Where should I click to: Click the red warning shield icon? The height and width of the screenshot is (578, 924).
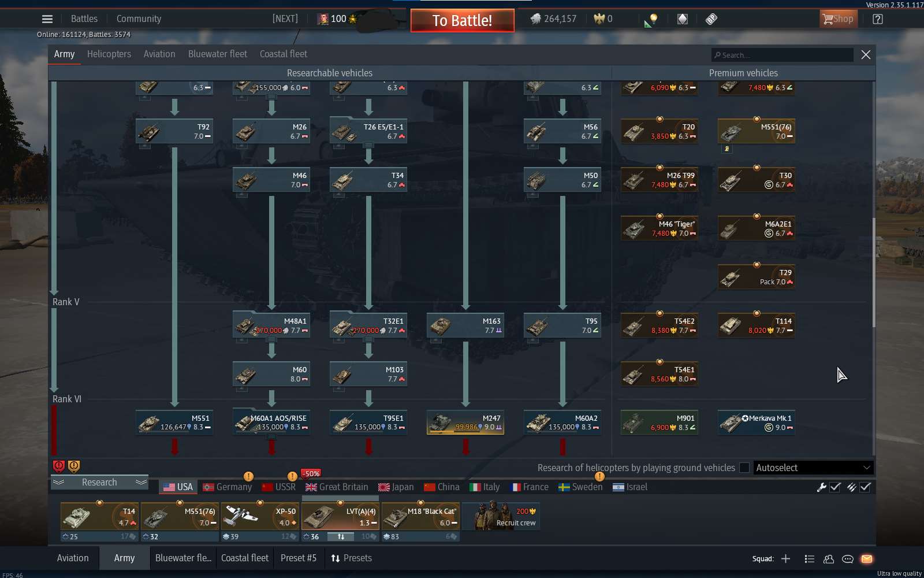click(x=59, y=466)
